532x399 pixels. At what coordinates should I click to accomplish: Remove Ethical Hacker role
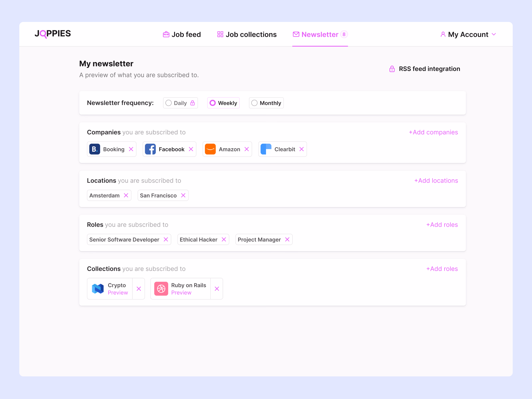click(224, 239)
